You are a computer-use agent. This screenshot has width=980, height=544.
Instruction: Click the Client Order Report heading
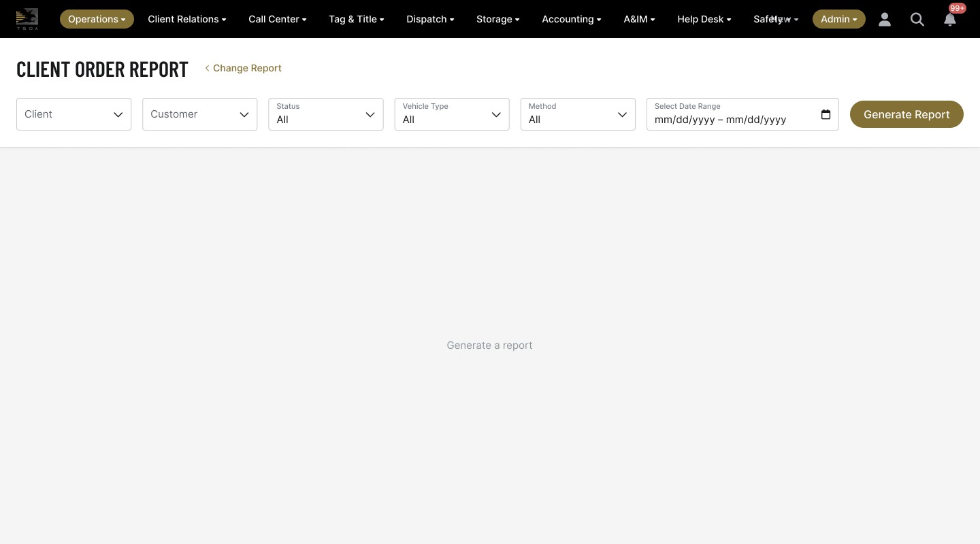pyautogui.click(x=102, y=69)
